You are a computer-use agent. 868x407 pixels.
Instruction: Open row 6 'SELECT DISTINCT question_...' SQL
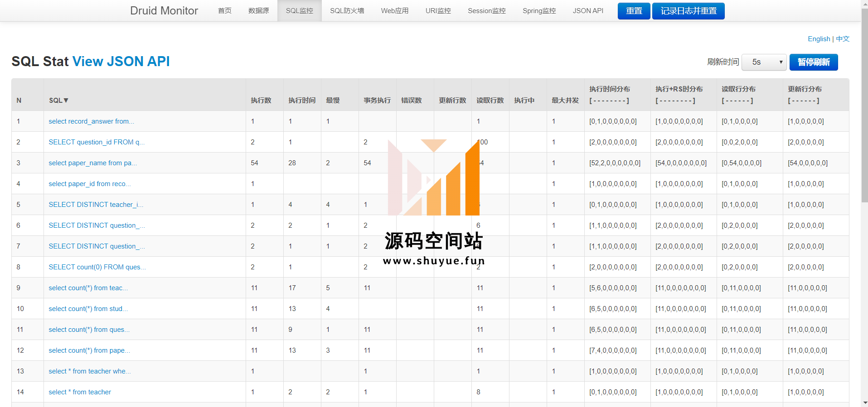pos(97,225)
